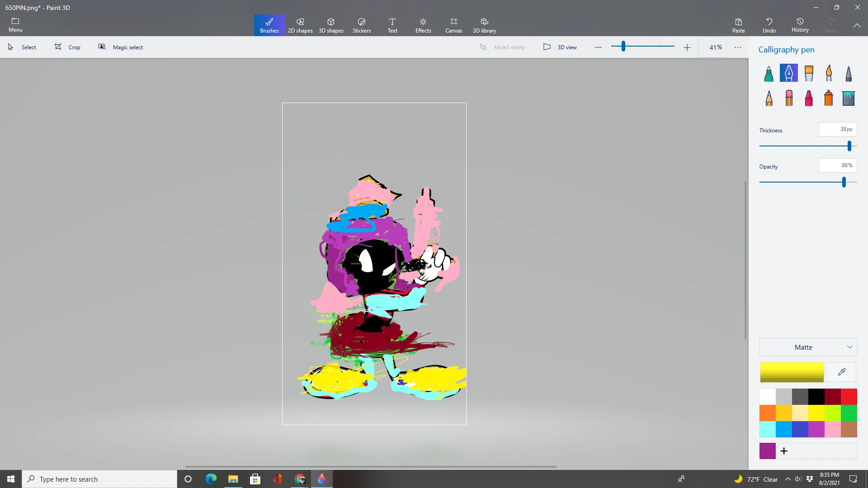The image size is (868, 488).
Task: Open the See more options menu
Action: pyautogui.click(x=738, y=47)
